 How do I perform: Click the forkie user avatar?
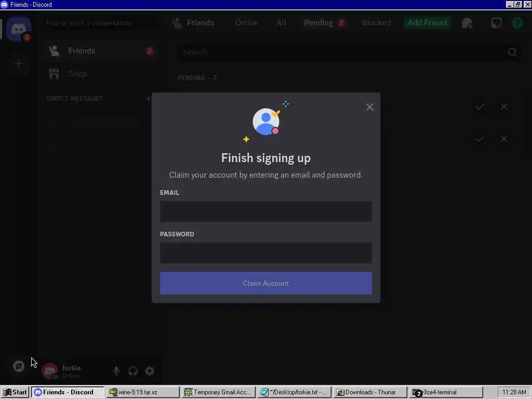(x=50, y=371)
